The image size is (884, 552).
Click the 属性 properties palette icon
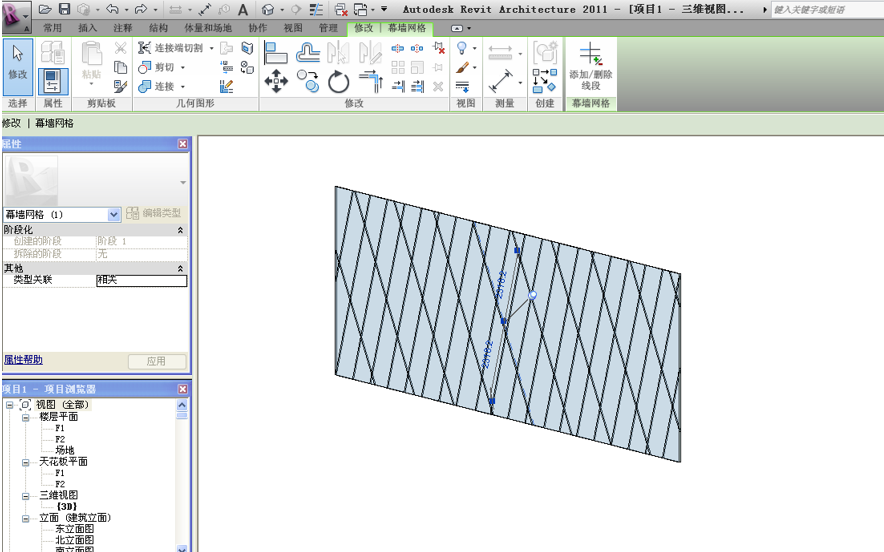(53, 80)
